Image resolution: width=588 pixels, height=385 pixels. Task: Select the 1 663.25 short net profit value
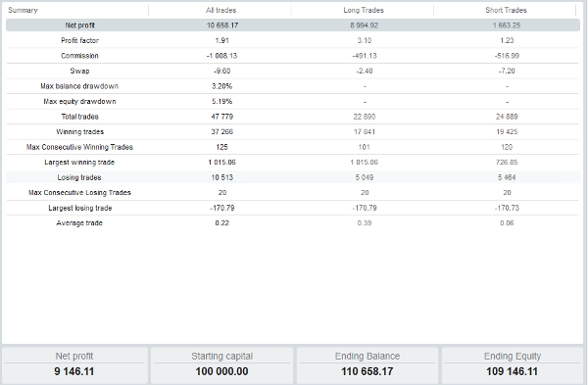click(507, 25)
